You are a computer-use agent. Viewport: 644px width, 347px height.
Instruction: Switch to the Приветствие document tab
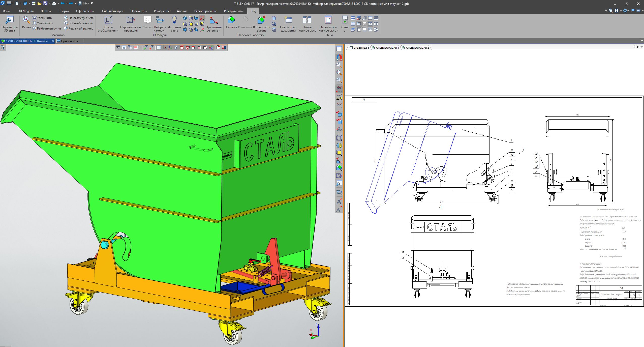(69, 41)
